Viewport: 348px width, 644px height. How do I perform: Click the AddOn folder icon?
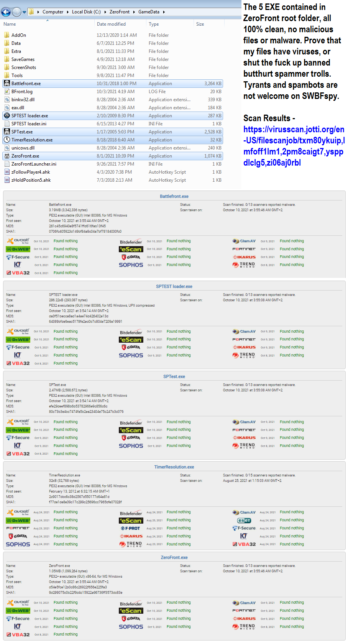[x=7, y=35]
